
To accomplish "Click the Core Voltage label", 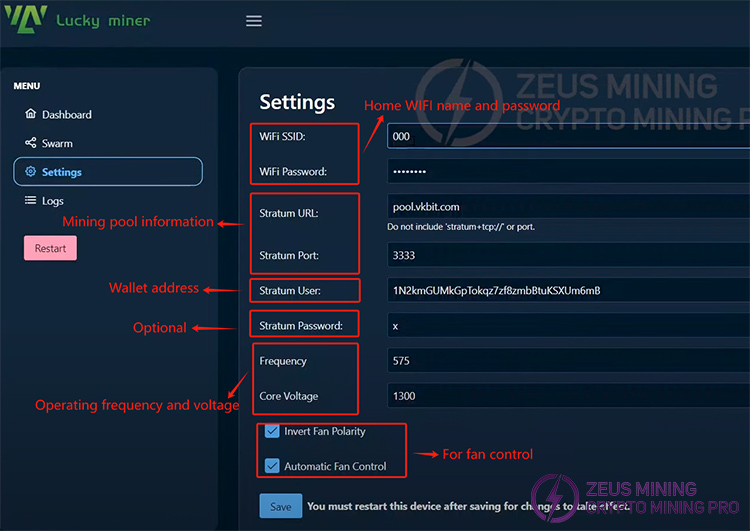I will coord(288,396).
